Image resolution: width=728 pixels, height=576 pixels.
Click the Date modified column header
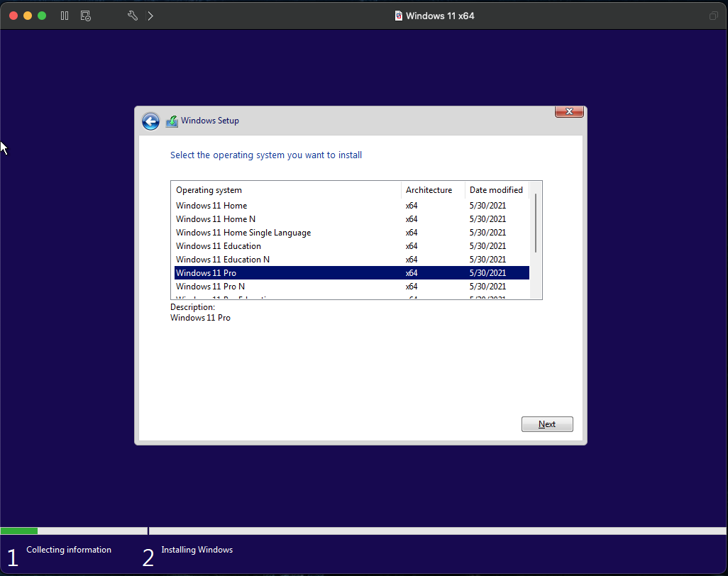coord(496,190)
